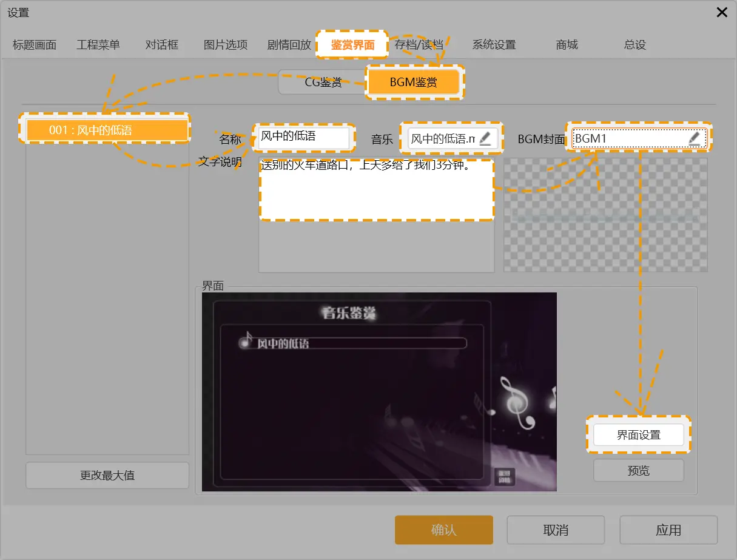Open the 系统设置 tab
The height and width of the screenshot is (560, 737).
494,45
